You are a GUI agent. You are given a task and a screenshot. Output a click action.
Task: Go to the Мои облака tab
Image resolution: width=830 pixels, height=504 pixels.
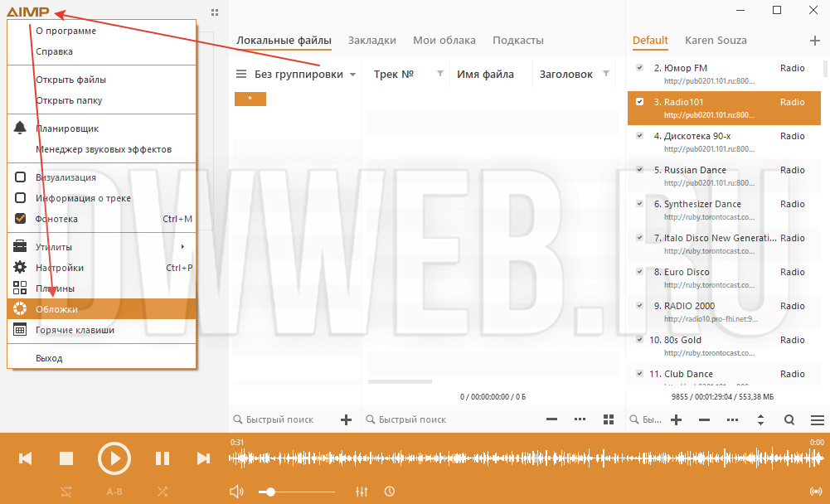tap(444, 41)
